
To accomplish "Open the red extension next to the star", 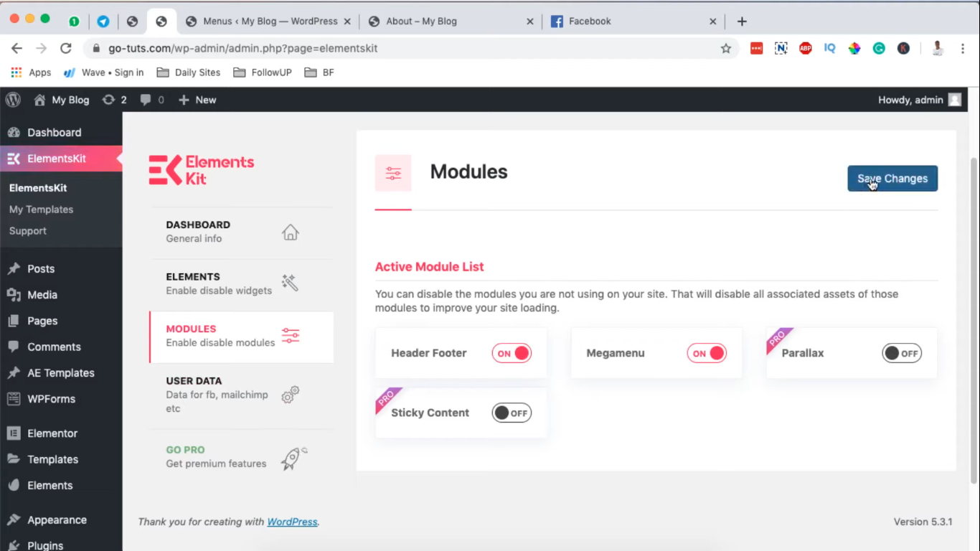I will (x=756, y=48).
